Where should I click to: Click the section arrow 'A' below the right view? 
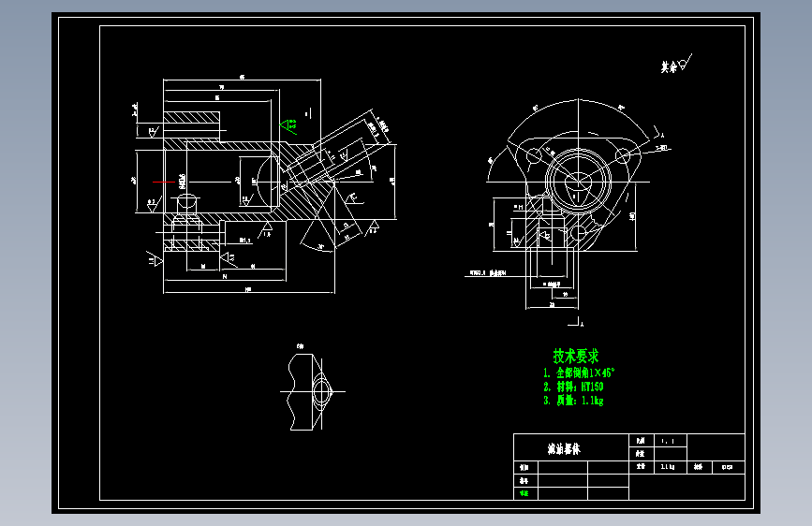[x=576, y=323]
